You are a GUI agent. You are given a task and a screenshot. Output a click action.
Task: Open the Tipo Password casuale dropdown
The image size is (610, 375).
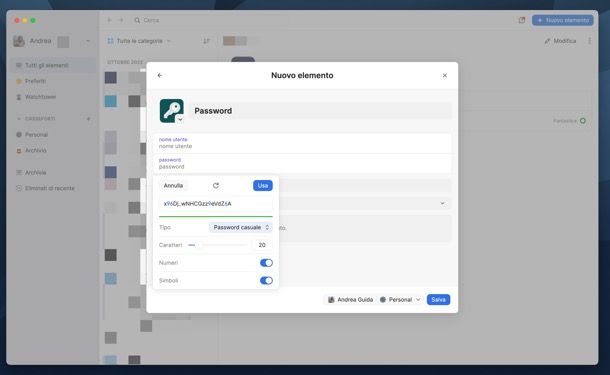click(241, 227)
